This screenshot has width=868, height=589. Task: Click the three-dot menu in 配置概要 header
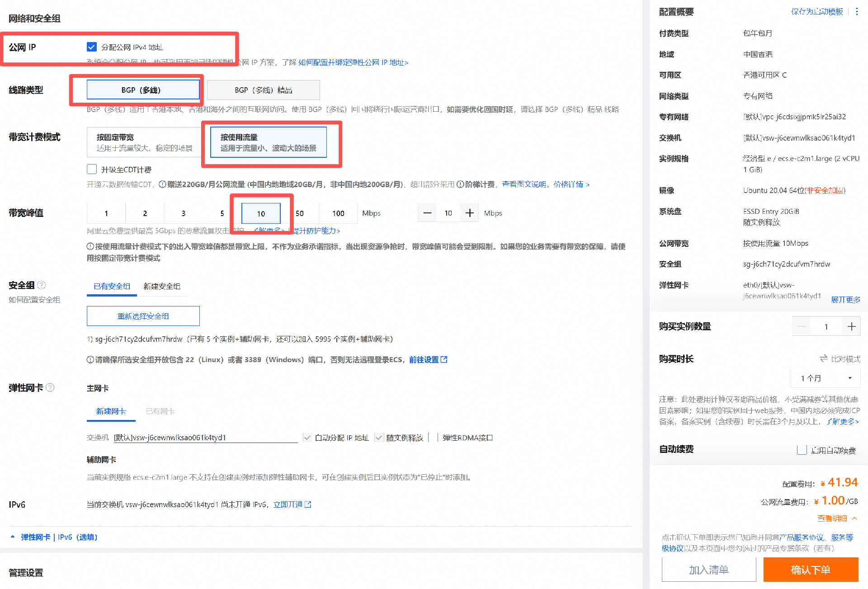click(857, 12)
